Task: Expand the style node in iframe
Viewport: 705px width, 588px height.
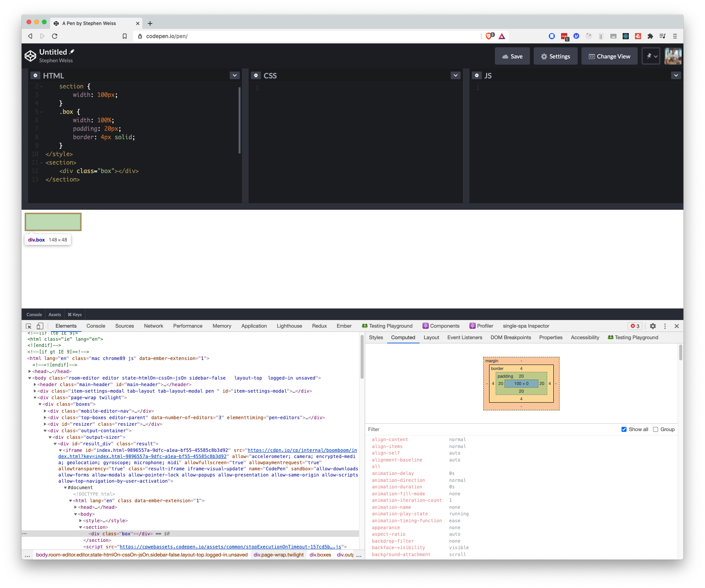Action: pyautogui.click(x=80, y=521)
